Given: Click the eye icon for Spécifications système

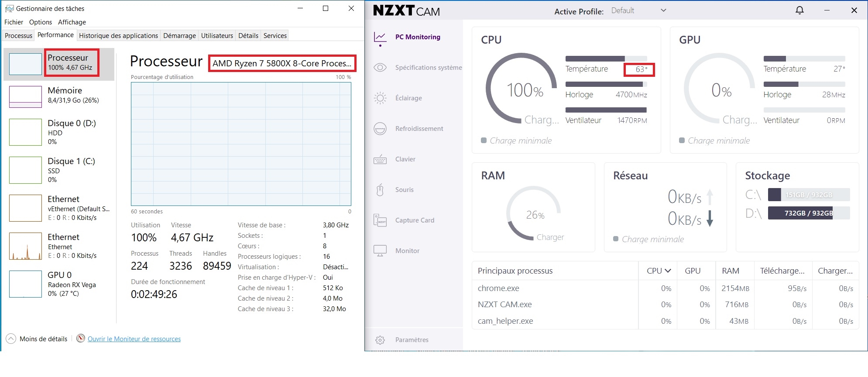Looking at the screenshot, I should click(380, 68).
